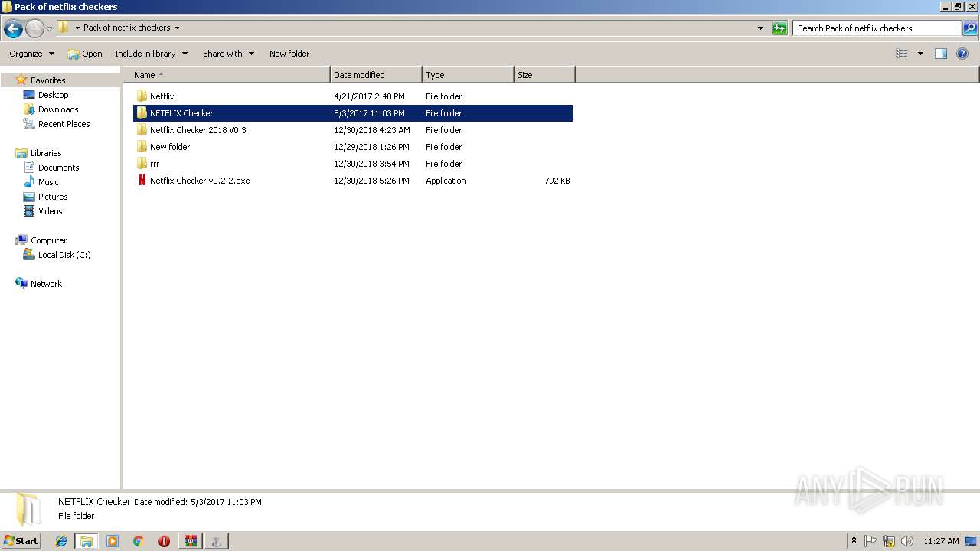Open Downloads in Favorites
Image resolution: width=980 pixels, height=551 pixels.
[x=58, y=109]
